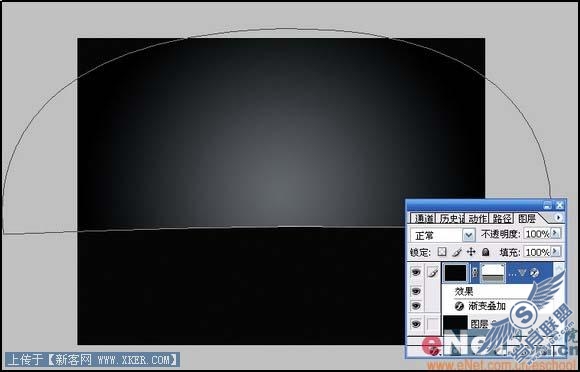Open the 不透明度 opacity slider arrow
Screen dimensions: 580x372
pyautogui.click(x=556, y=233)
